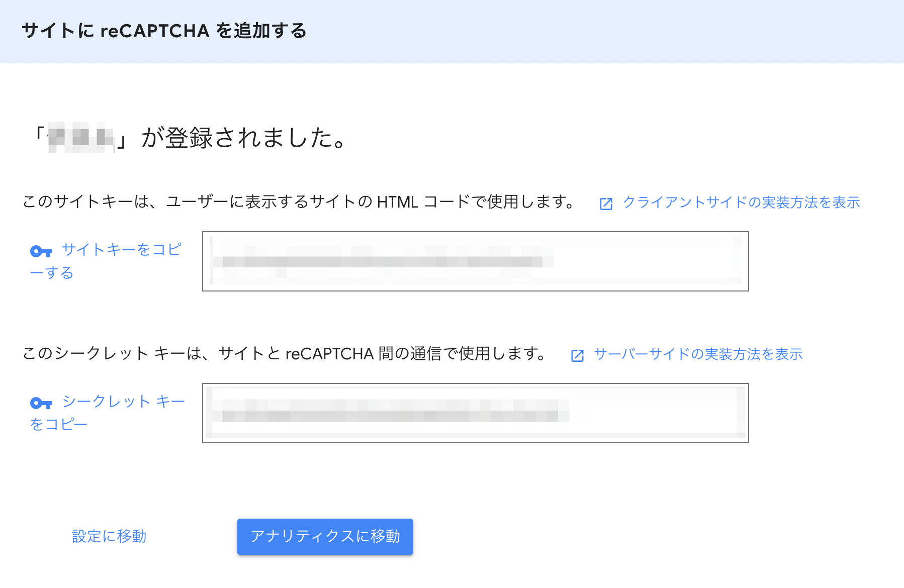The image size is (904, 588).
Task: Click the key icon beside シークレット キーをコピー
Action: tap(41, 403)
